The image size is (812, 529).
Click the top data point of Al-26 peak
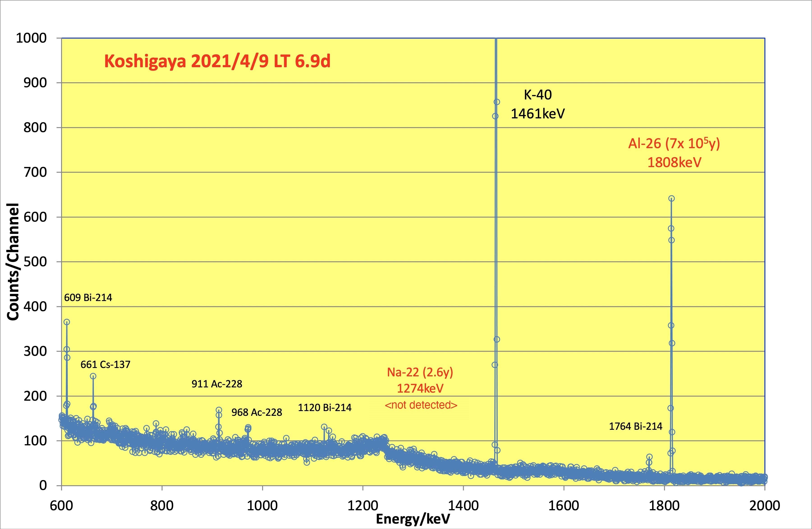pos(671,199)
